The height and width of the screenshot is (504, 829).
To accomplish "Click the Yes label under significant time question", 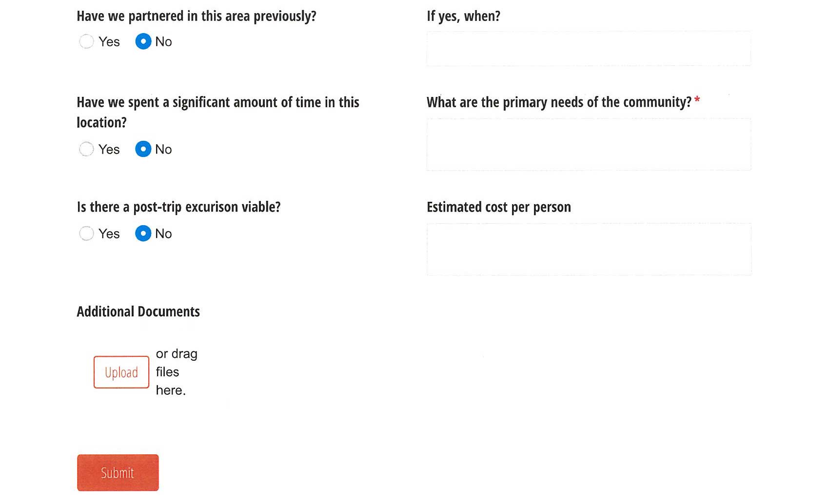I will pyautogui.click(x=109, y=150).
